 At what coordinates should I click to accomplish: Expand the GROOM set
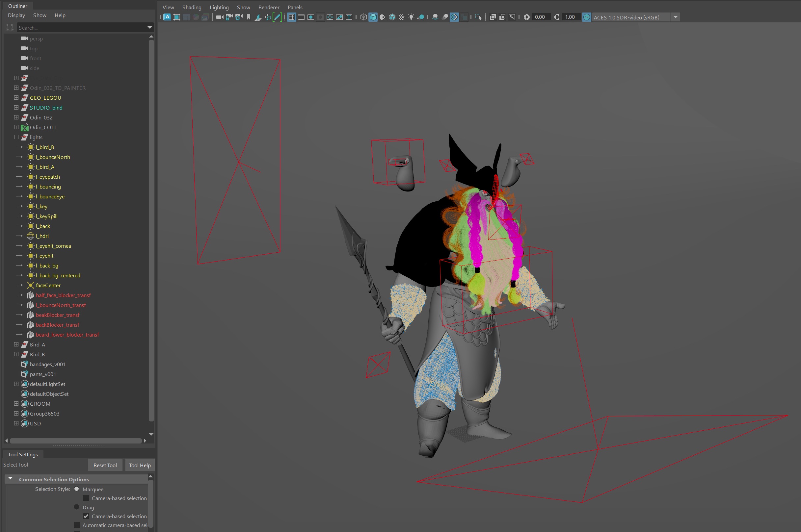pos(16,404)
